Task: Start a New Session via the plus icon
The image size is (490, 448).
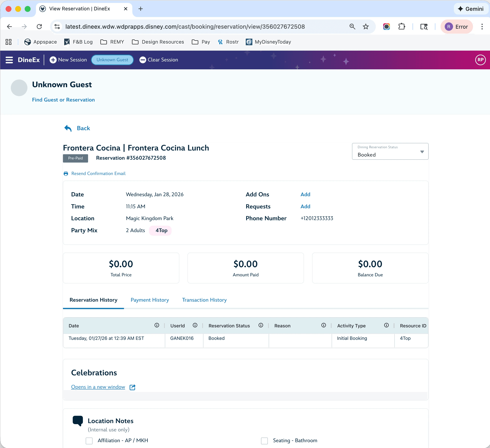Action: tap(53, 60)
